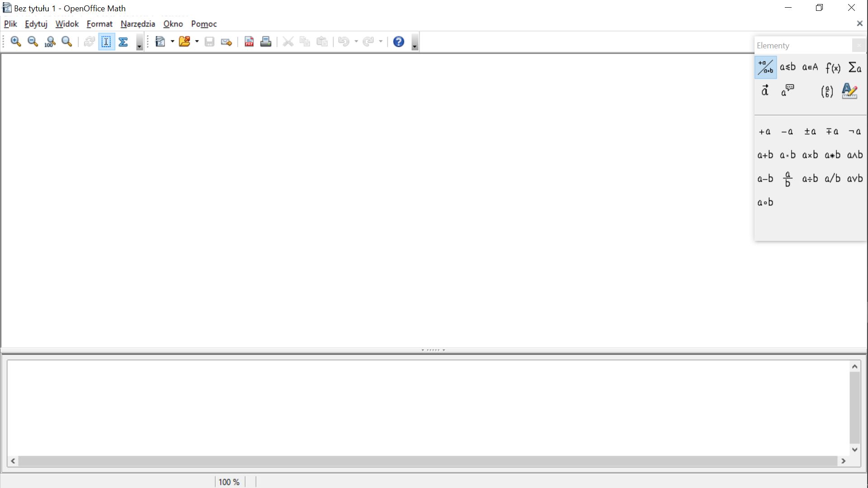Toggle the Formula Cursor button

[106, 42]
